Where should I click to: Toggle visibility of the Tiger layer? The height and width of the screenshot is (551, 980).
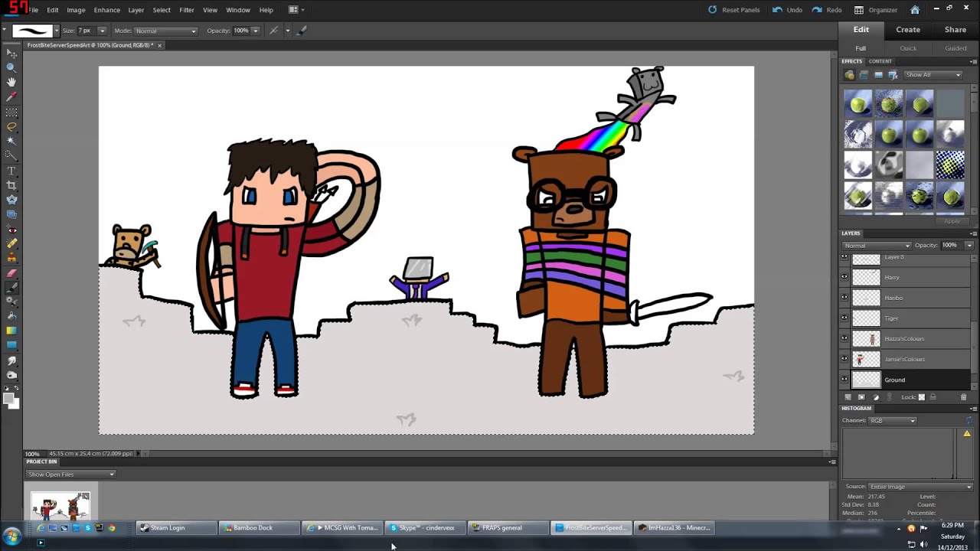tap(844, 318)
